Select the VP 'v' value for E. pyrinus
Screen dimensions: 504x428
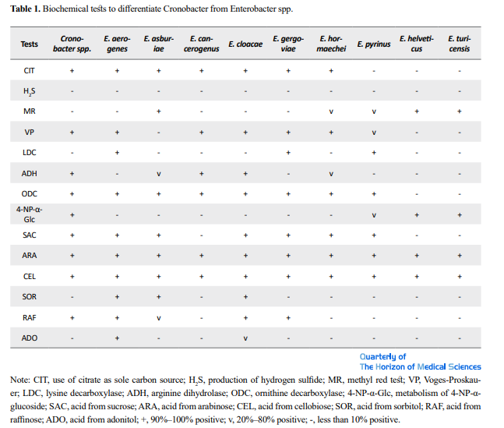374,133
